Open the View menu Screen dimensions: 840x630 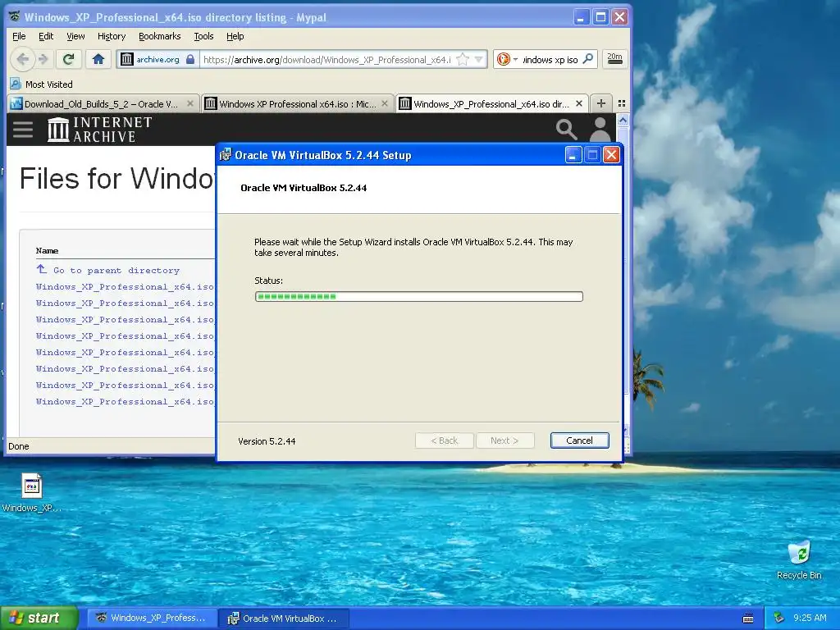pos(75,36)
